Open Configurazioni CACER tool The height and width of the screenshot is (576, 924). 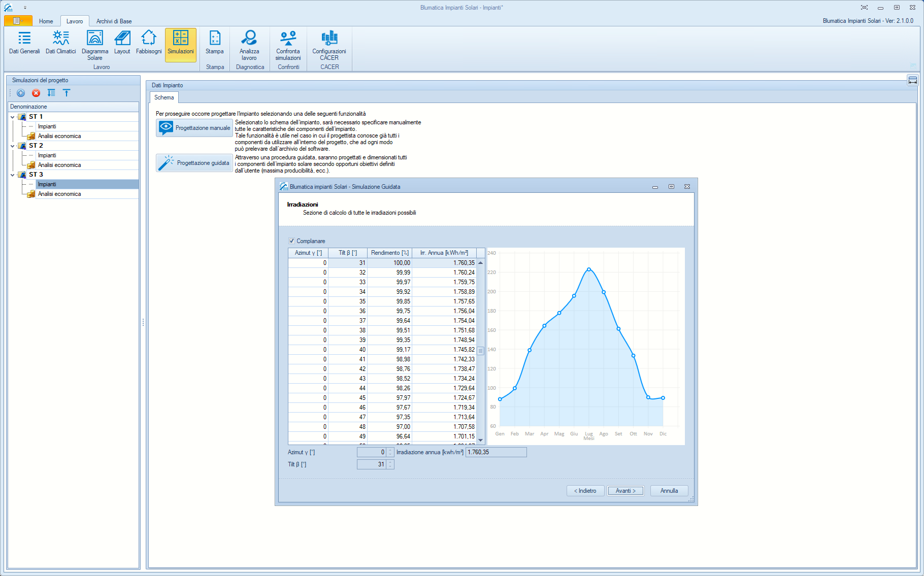pyautogui.click(x=329, y=44)
